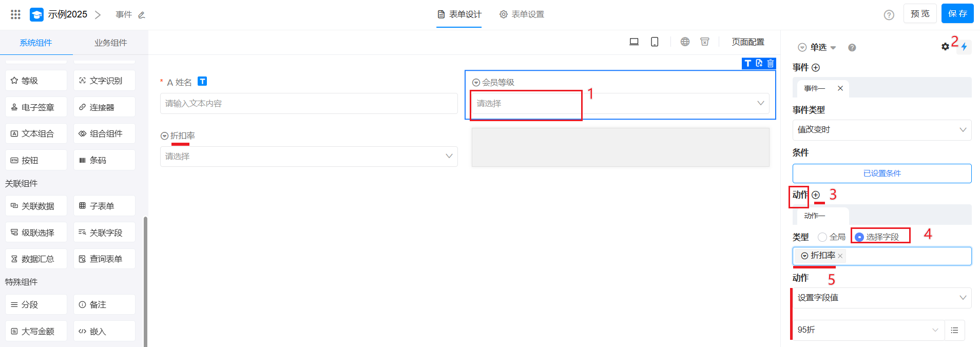Add a new event with plus icon
The image size is (980, 347).
(x=816, y=67)
